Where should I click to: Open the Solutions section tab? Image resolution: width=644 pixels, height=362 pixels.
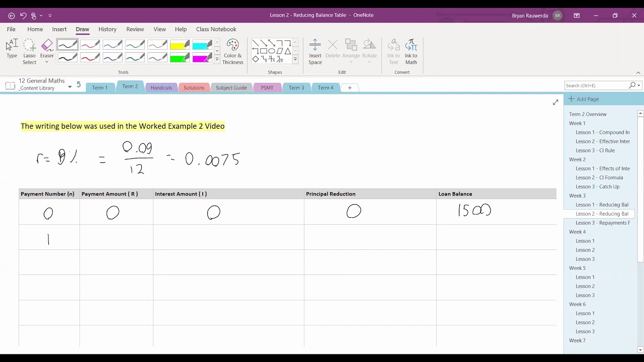click(194, 87)
